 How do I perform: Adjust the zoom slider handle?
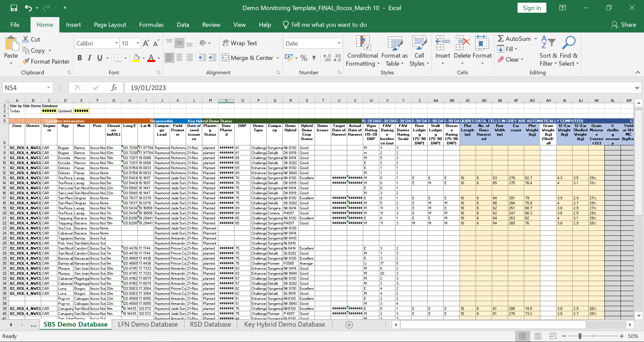(x=580, y=336)
